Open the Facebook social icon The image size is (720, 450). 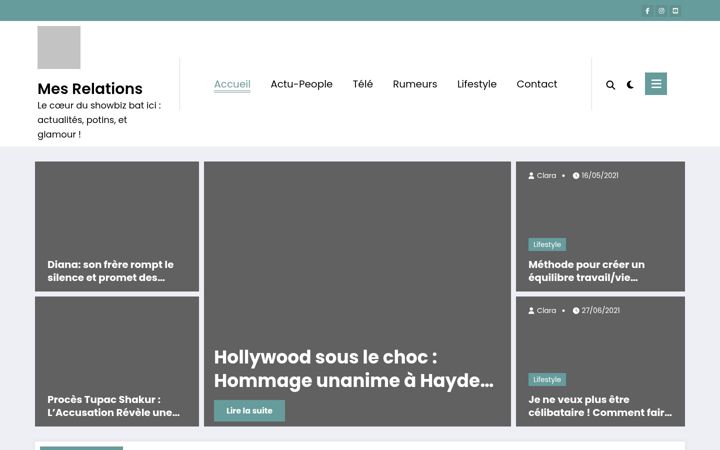(647, 11)
